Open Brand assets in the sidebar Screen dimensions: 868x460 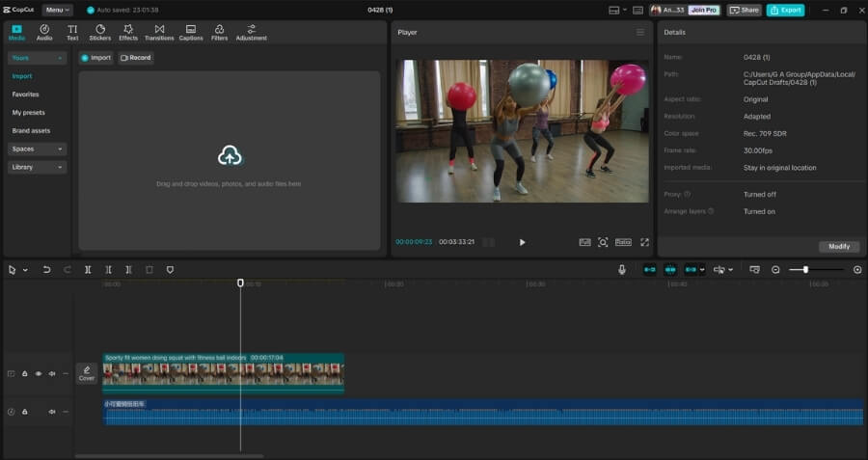pyautogui.click(x=31, y=130)
